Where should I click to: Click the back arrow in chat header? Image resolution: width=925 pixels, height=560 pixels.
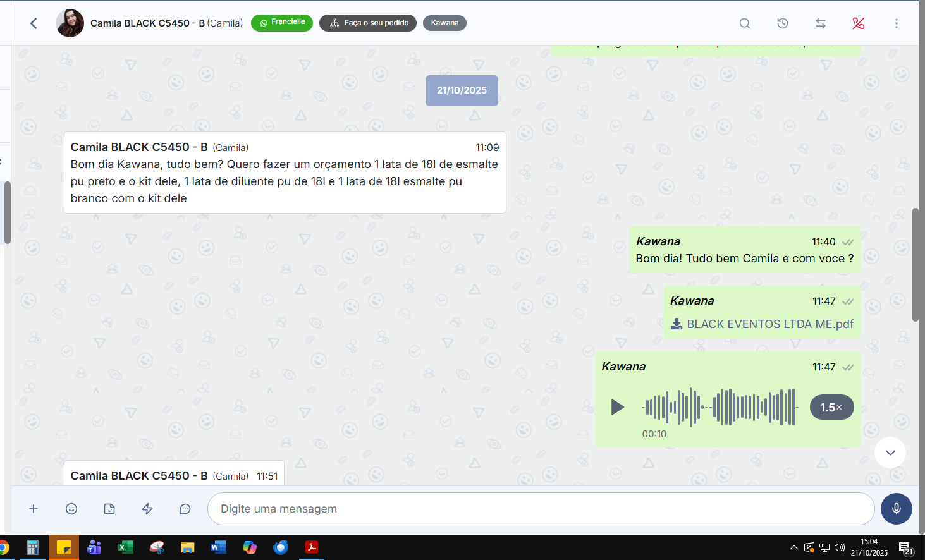pyautogui.click(x=34, y=23)
